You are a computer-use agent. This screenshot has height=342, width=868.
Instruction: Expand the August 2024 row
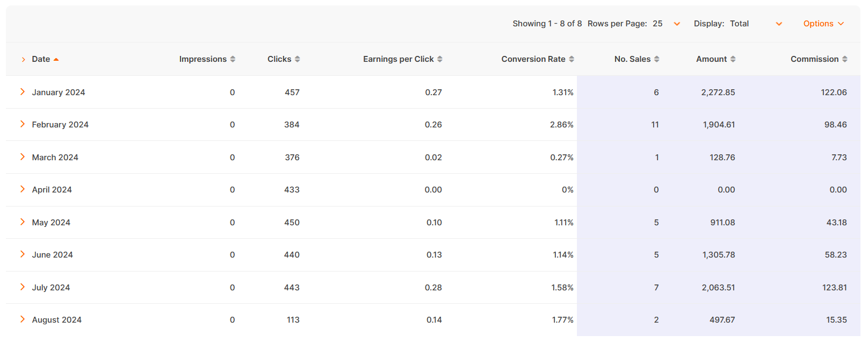coord(23,319)
